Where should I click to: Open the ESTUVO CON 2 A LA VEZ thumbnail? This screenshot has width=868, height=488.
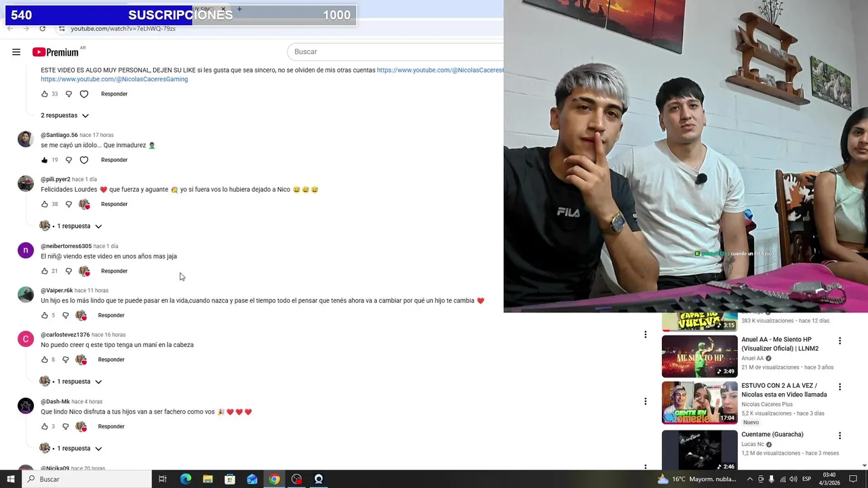[699, 403]
